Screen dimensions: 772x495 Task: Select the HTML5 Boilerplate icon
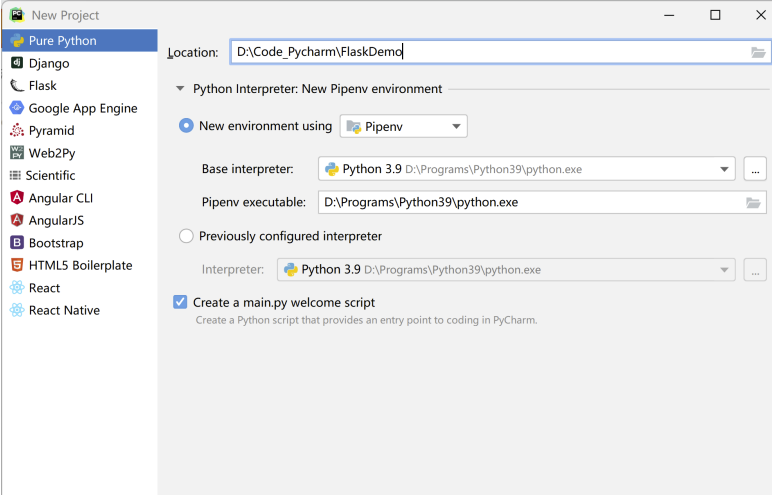[x=17, y=266]
